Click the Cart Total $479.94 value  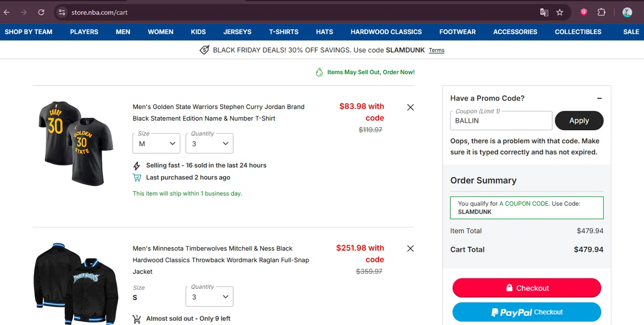click(589, 250)
